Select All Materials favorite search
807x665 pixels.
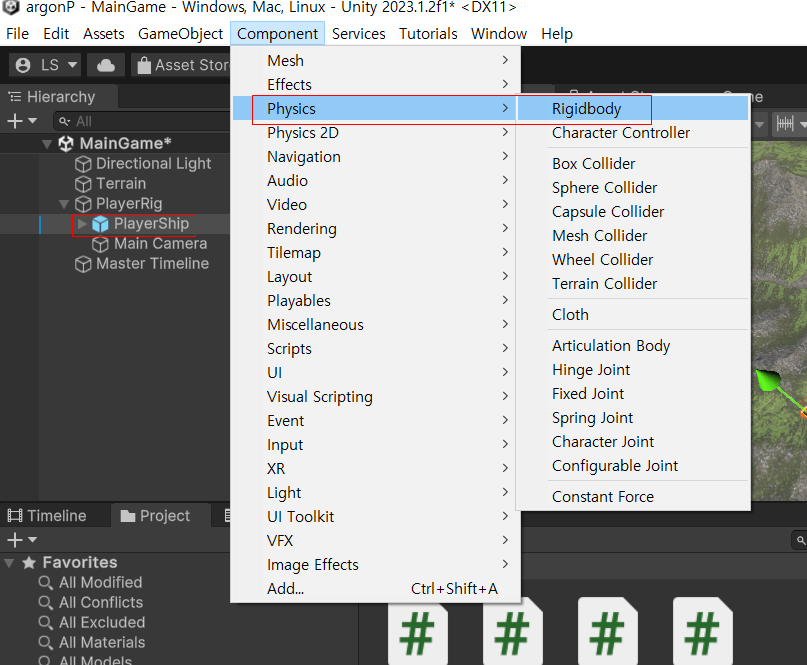coord(92,643)
